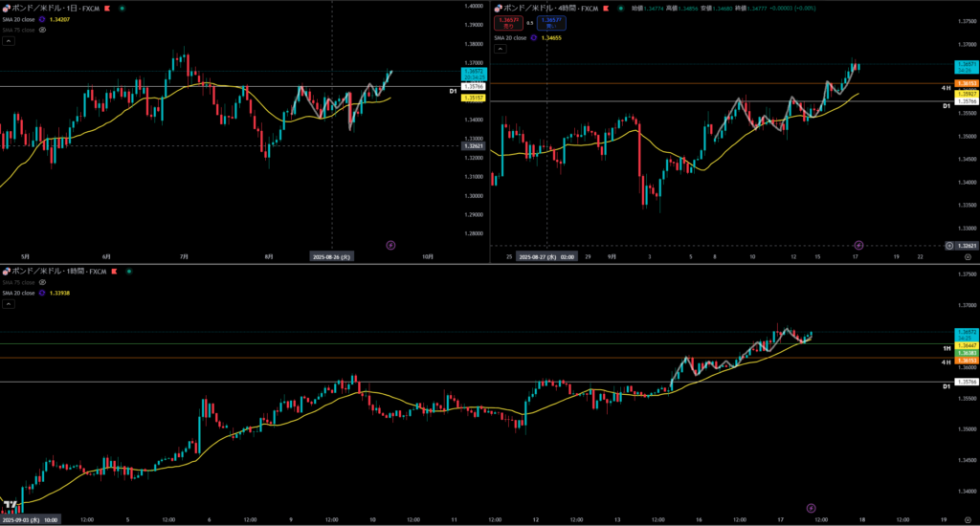Collapse indicator legend on the daily chart

coord(8,41)
